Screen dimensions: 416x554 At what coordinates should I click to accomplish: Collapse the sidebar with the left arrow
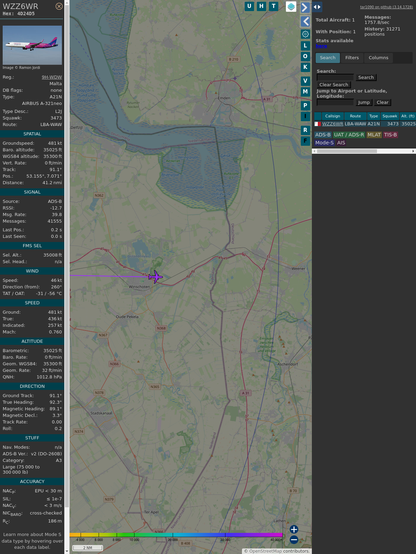tap(305, 22)
